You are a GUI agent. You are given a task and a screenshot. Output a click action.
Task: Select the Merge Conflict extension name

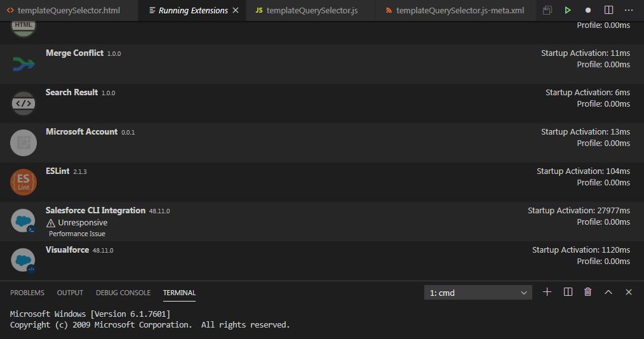[74, 53]
